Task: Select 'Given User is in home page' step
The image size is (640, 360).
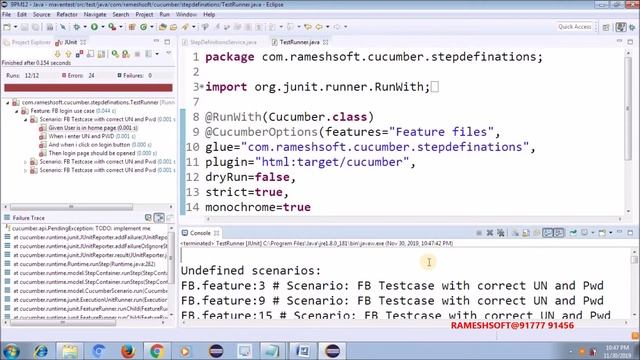Action: point(89,128)
